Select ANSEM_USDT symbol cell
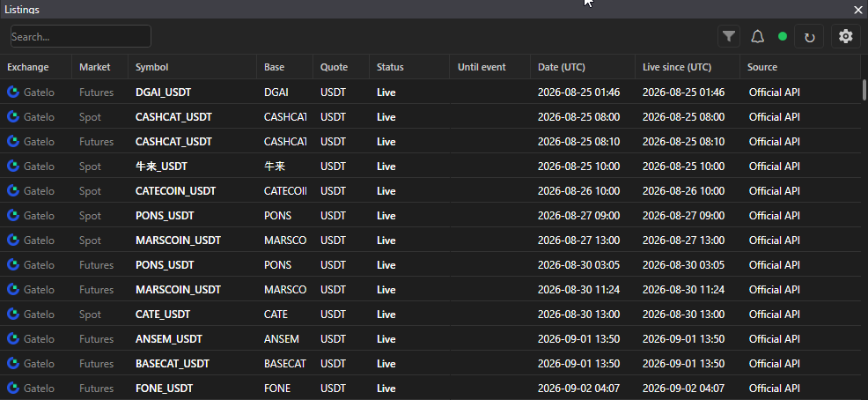This screenshot has height=400, width=868. coord(169,339)
